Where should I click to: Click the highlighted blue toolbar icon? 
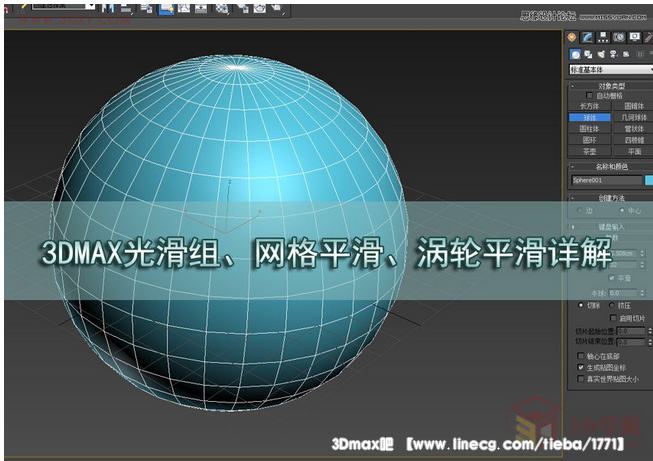click(x=167, y=7)
